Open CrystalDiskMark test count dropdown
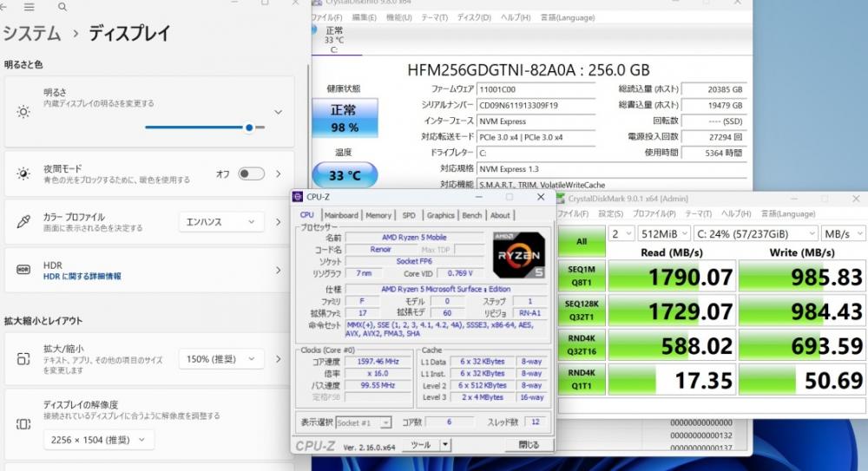 pyautogui.click(x=621, y=234)
